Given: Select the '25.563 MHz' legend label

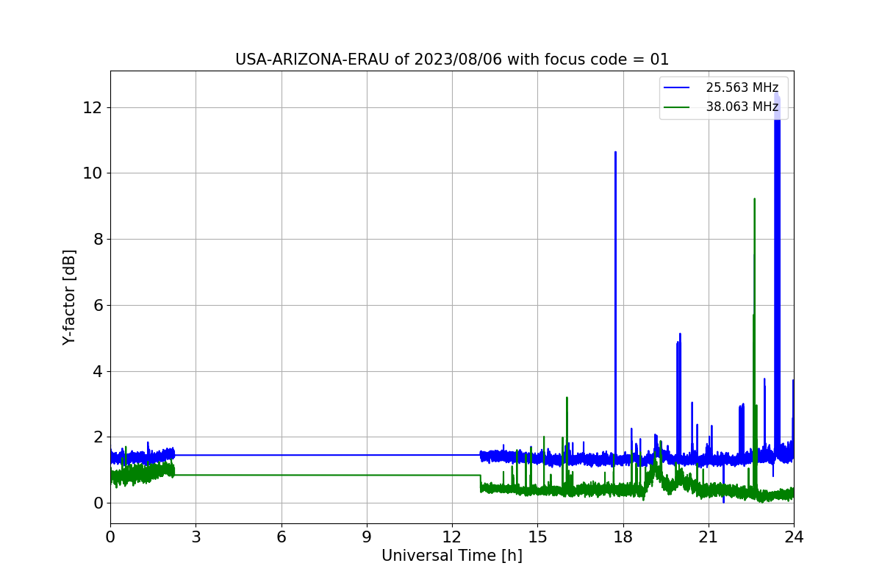Looking at the screenshot, I should [x=742, y=87].
